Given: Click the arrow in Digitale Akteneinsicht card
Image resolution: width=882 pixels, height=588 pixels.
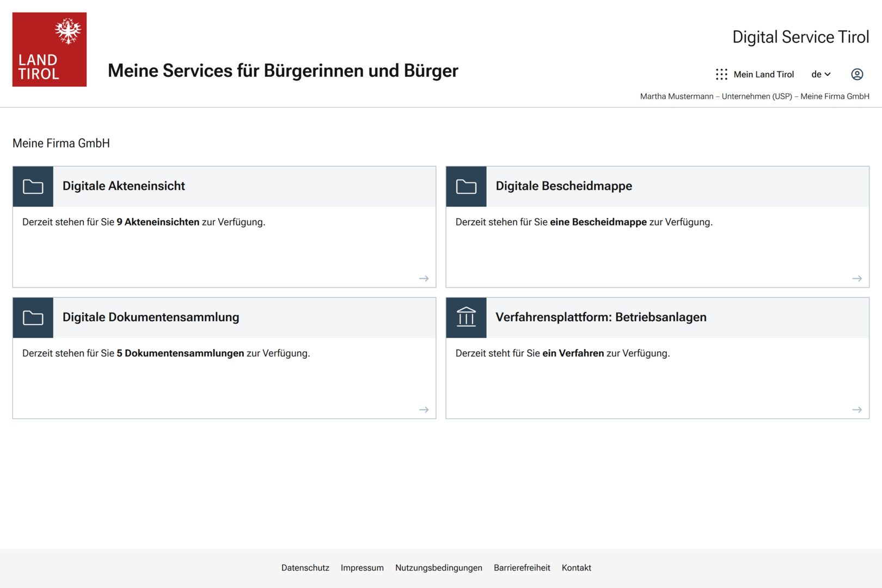Looking at the screenshot, I should coord(424,279).
